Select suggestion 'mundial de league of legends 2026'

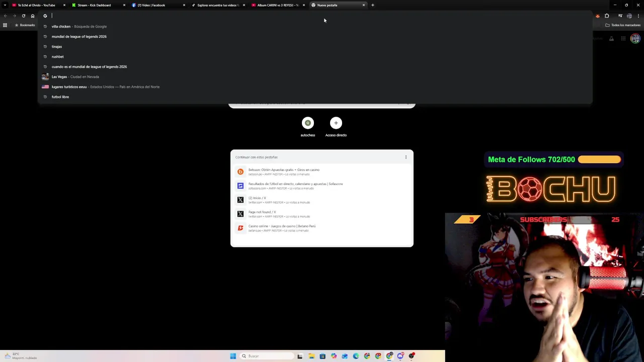[315, 36]
